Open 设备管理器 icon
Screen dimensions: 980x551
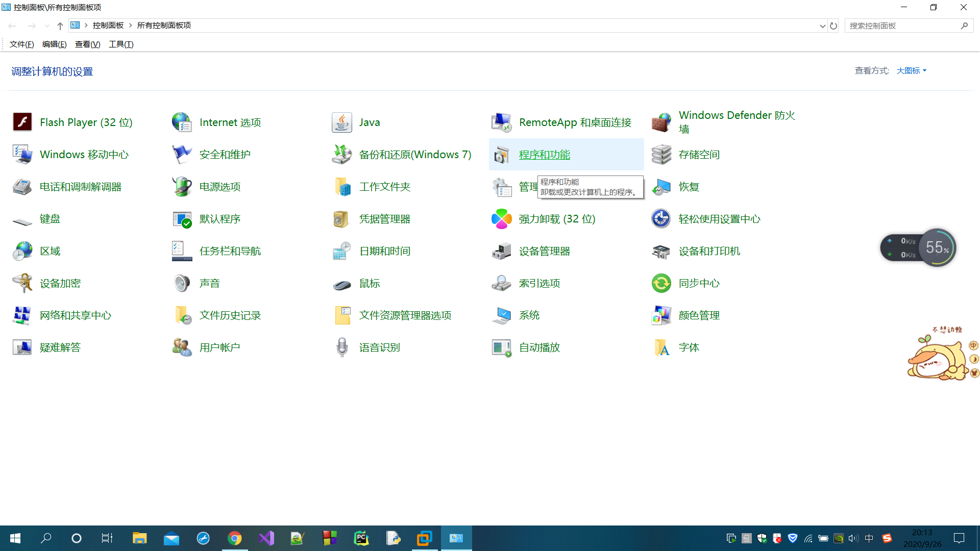point(501,251)
